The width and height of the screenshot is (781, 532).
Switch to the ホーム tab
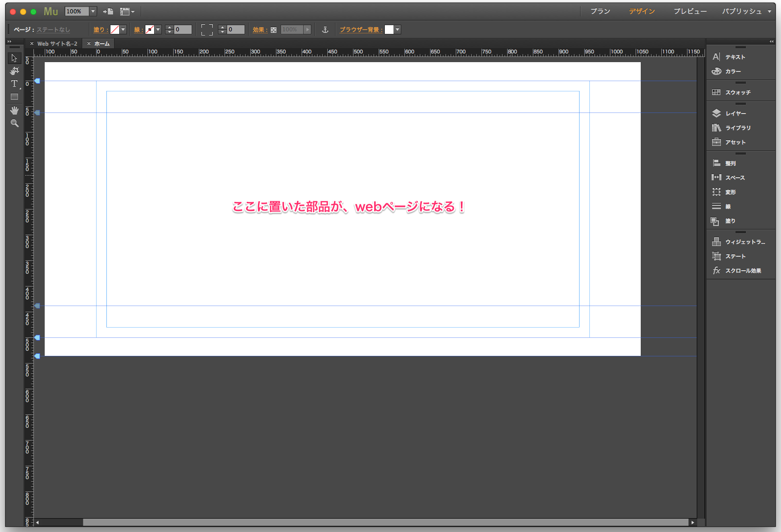pos(101,43)
